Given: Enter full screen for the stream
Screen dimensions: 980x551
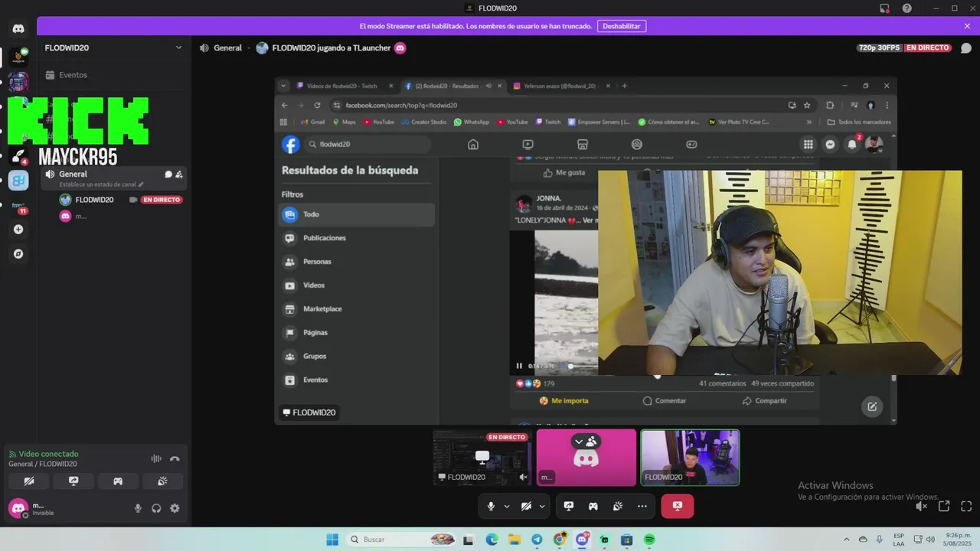Looking at the screenshot, I should click(x=966, y=507).
